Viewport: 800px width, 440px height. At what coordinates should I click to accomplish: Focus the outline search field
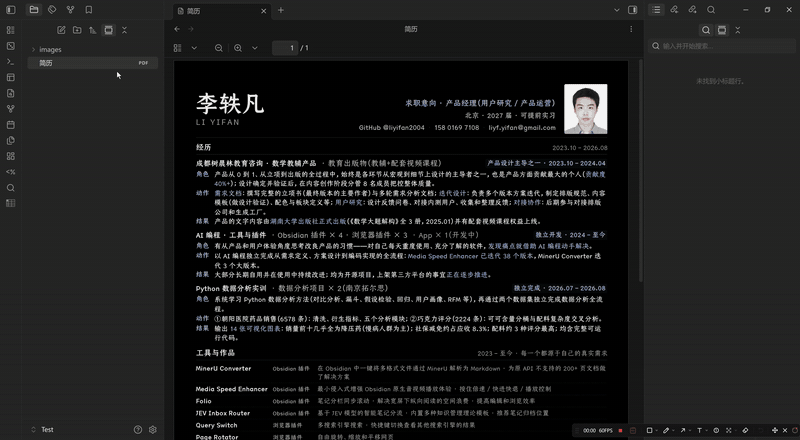[722, 46]
